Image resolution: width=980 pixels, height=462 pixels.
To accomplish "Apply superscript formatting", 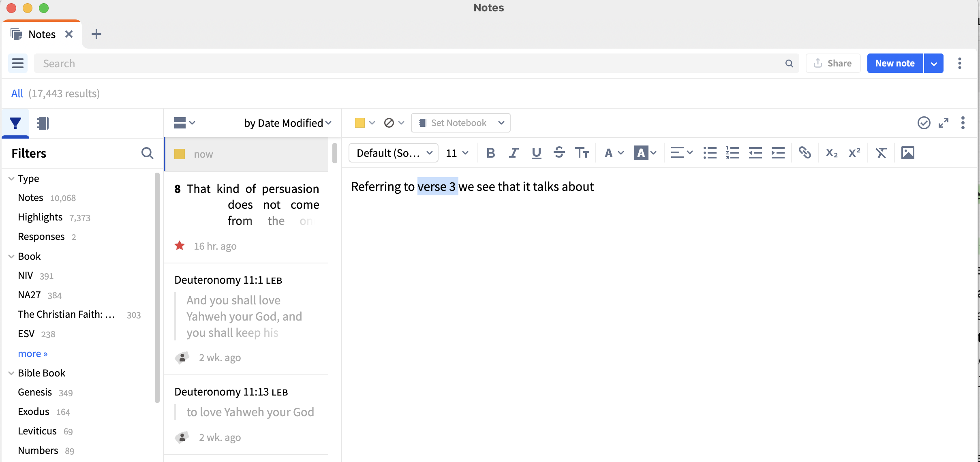I will pyautogui.click(x=854, y=153).
